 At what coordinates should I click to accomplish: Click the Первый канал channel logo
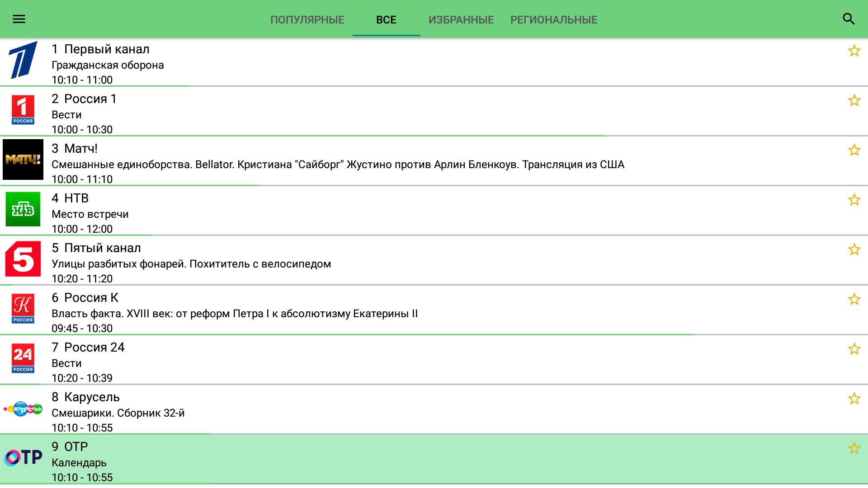(x=23, y=60)
